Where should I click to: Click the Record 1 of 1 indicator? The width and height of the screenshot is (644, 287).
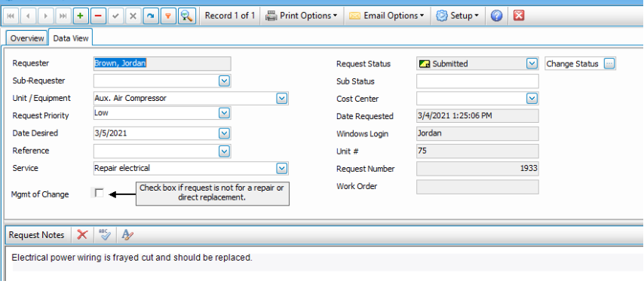coord(230,16)
